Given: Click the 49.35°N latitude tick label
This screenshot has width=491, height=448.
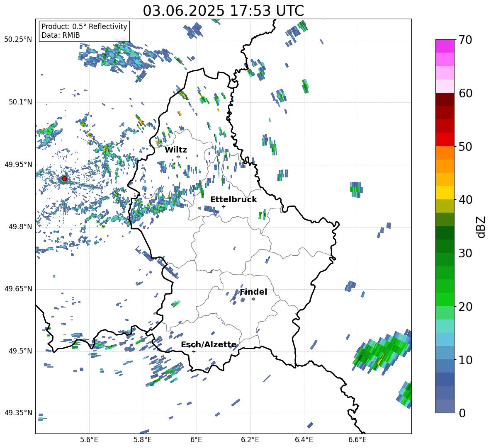Looking at the screenshot, I should point(18,413).
